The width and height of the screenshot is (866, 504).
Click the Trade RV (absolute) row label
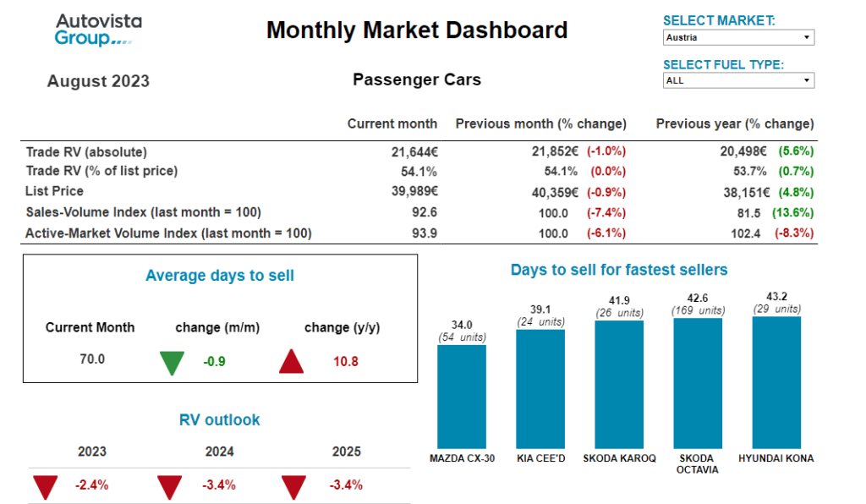pyautogui.click(x=86, y=152)
